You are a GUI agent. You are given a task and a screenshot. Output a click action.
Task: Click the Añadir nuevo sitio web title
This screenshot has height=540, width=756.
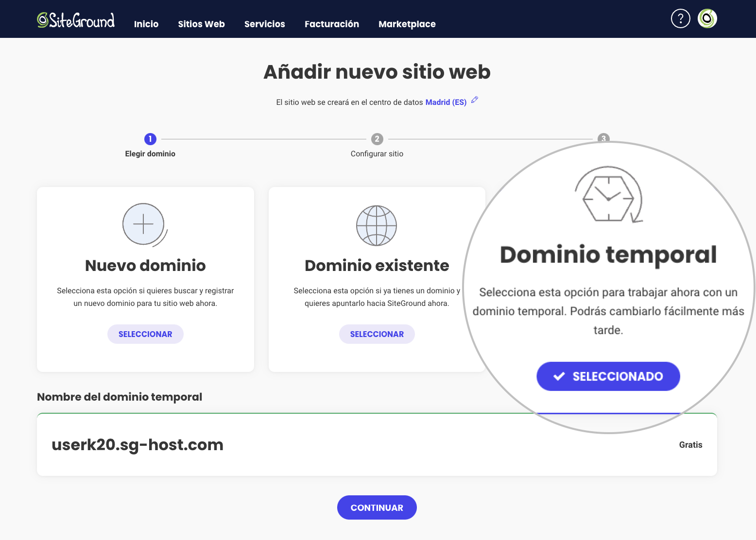tap(377, 72)
